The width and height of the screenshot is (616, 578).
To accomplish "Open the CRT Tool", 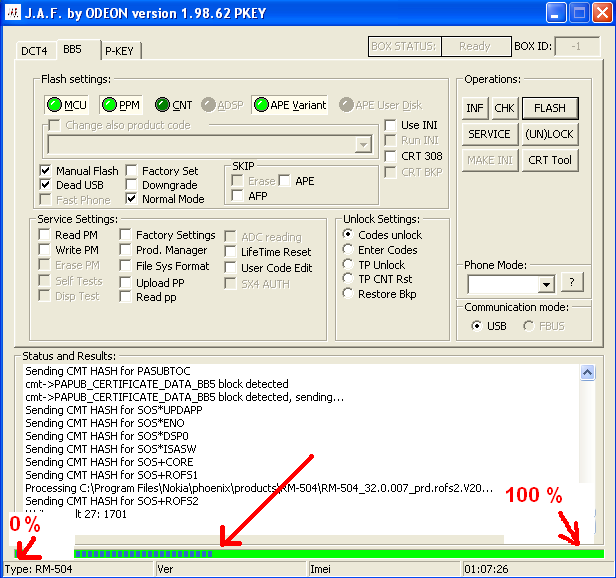I will [x=550, y=160].
